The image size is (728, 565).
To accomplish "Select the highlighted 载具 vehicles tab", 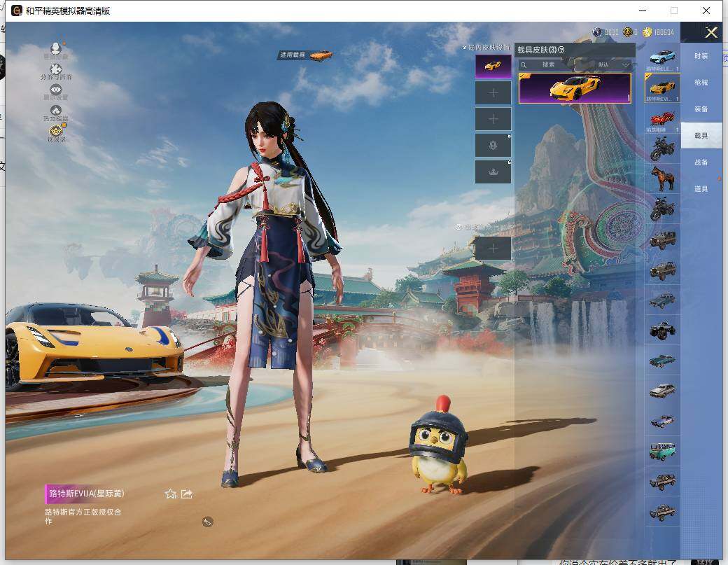I will [x=701, y=136].
